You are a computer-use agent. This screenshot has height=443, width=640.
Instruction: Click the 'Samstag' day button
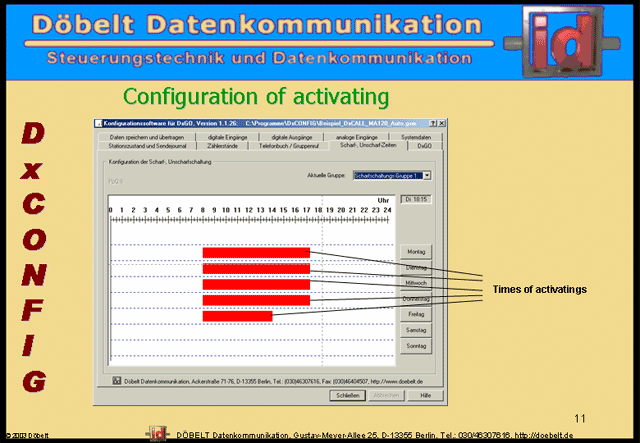[x=416, y=330]
